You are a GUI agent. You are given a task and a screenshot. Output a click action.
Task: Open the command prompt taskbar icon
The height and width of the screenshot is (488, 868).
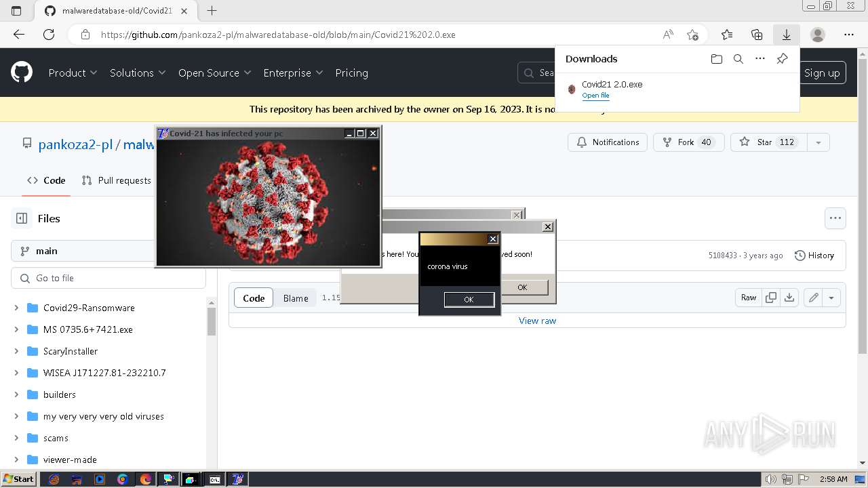click(215, 479)
